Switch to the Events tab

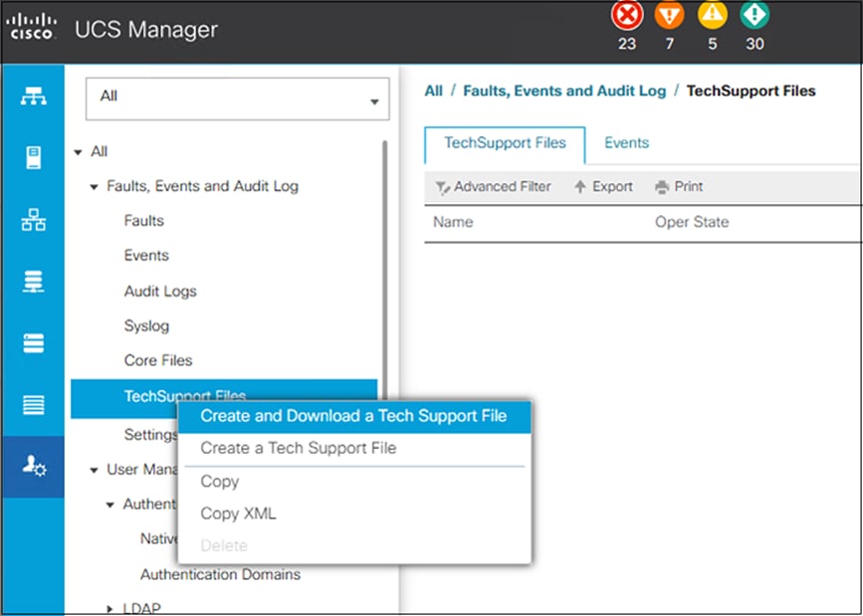[x=626, y=143]
